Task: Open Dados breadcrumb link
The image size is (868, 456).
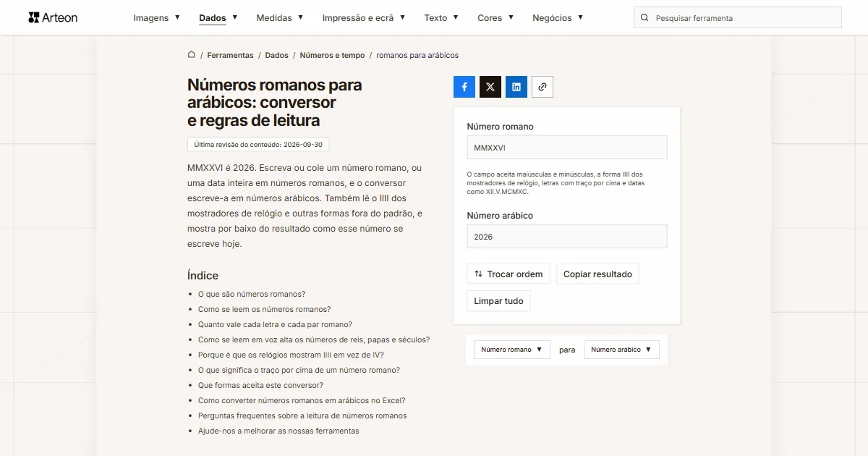Action: [276, 55]
